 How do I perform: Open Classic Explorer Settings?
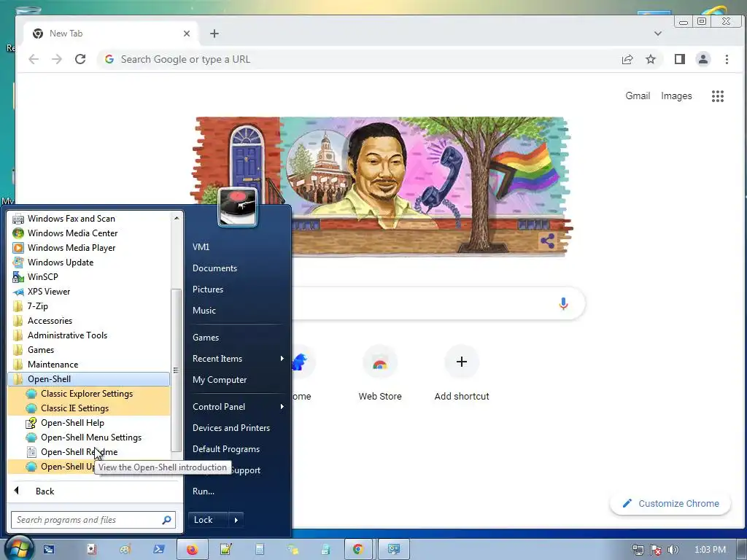(89, 394)
